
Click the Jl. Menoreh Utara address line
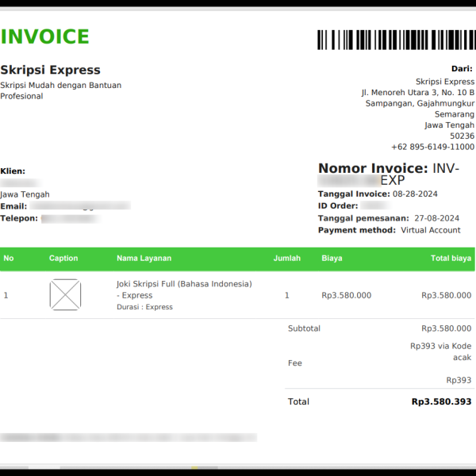click(x=417, y=92)
